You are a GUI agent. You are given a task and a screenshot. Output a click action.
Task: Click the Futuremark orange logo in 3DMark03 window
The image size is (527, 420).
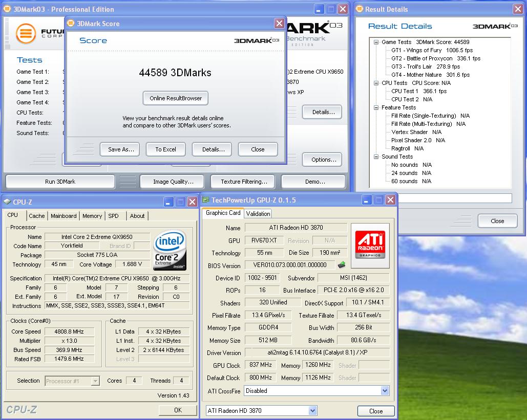pyautogui.click(x=26, y=33)
